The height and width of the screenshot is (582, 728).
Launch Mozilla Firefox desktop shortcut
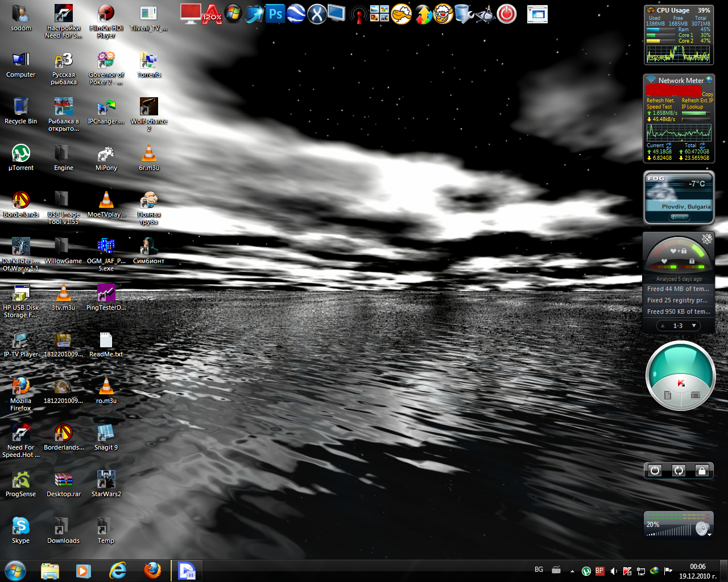21,387
